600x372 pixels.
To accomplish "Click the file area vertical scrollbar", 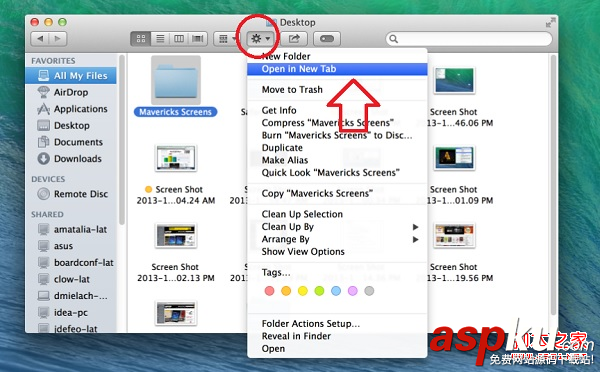I will point(553,186).
